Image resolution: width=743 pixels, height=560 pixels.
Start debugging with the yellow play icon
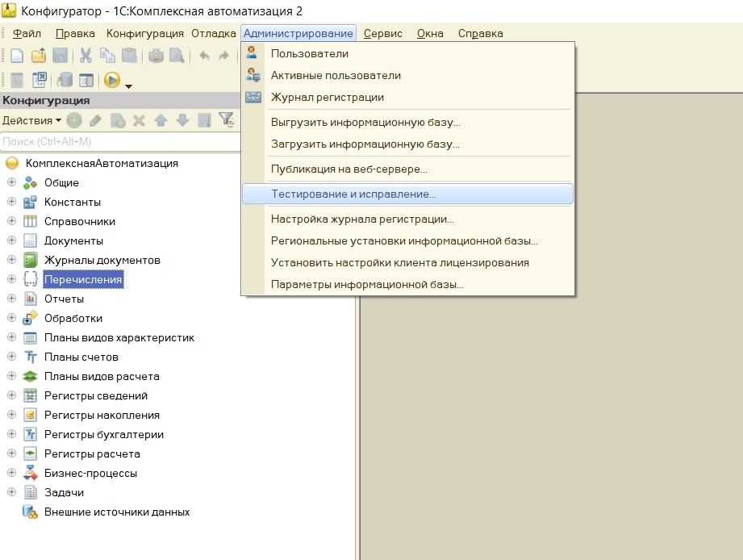[112, 80]
